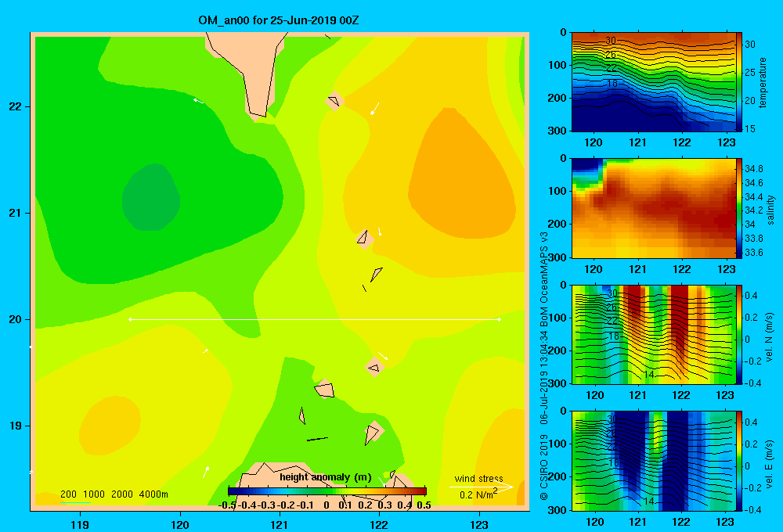Click the dark green low-anomaly eddy center
This screenshot has width=783, height=532.
(x=151, y=197)
